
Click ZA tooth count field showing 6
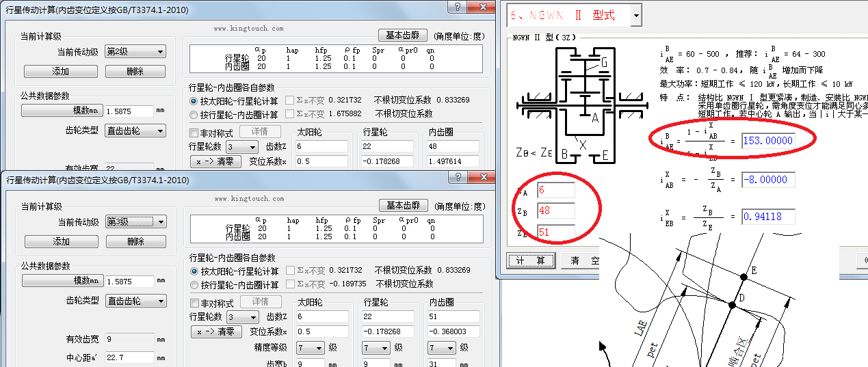(x=555, y=191)
